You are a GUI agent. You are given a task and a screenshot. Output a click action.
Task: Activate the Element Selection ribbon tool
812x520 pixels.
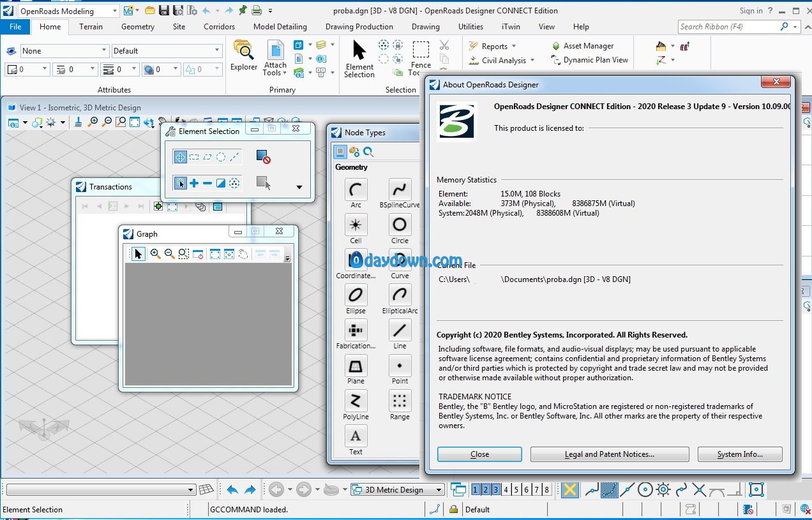pyautogui.click(x=359, y=59)
